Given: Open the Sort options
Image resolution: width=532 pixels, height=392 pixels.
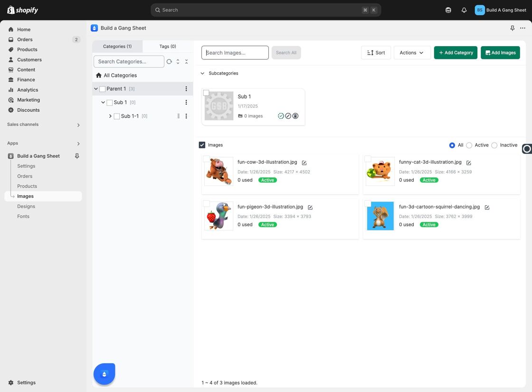Looking at the screenshot, I should [x=376, y=53].
